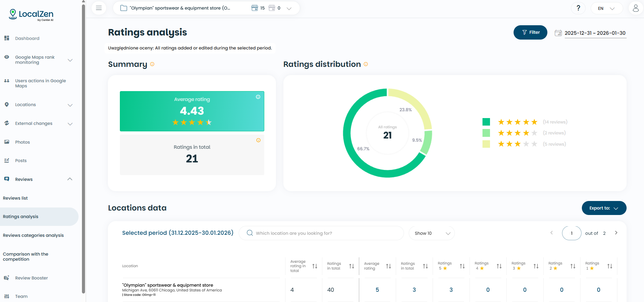Image resolution: width=644 pixels, height=302 pixels.
Task: Open the user profile icon
Action: (635, 8)
